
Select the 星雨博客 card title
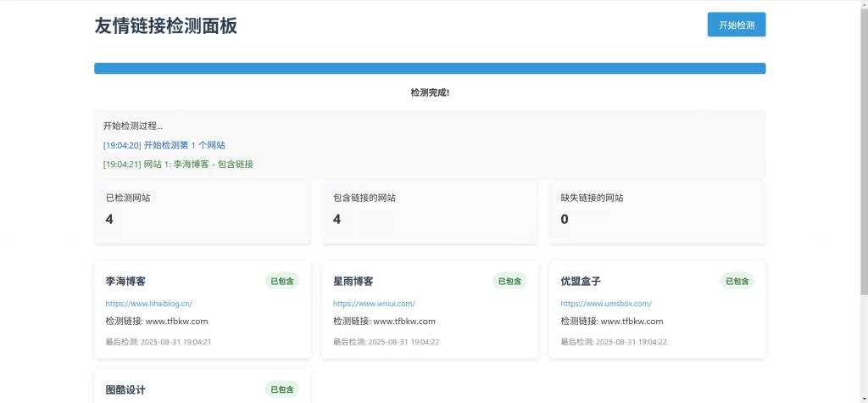click(353, 281)
